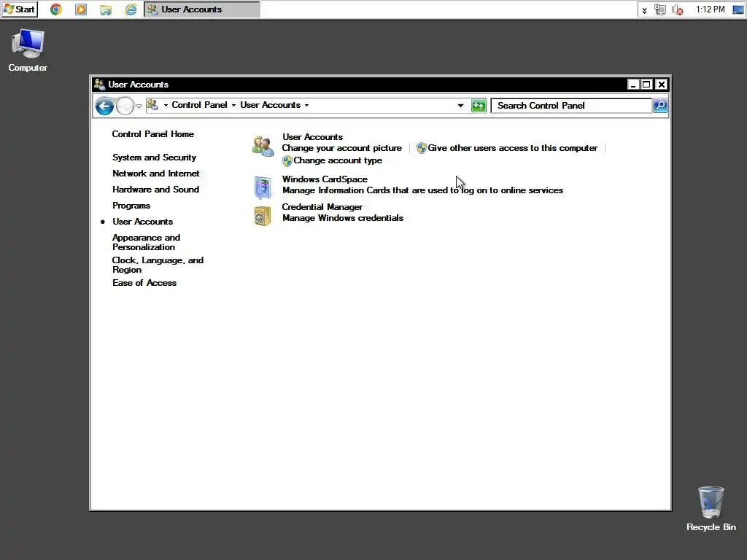
Task: Click the network tray icon
Action: (x=659, y=9)
